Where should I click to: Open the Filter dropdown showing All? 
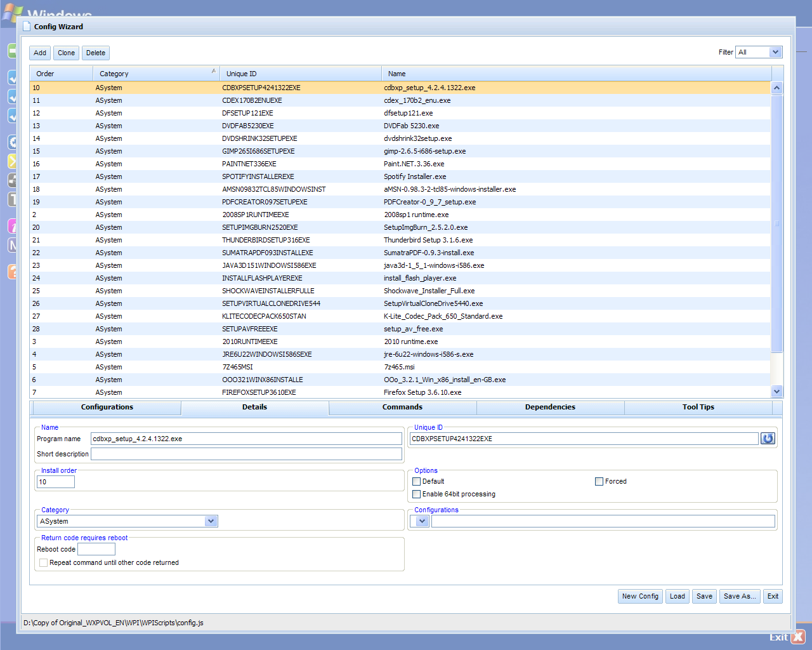(775, 52)
